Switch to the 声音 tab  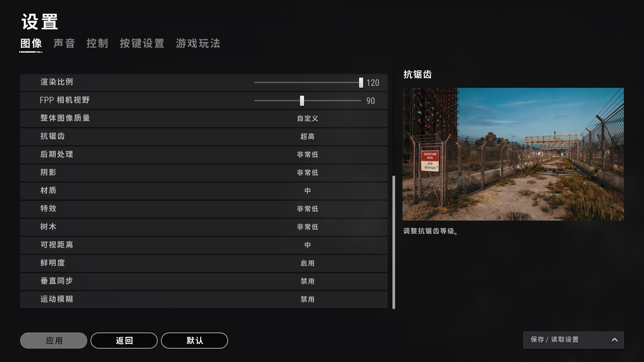coord(64,44)
